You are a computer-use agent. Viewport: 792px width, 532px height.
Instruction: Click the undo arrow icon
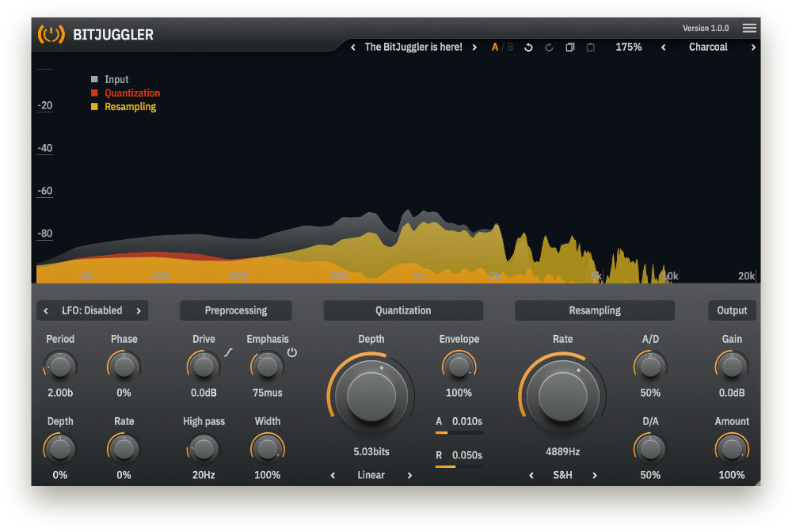[x=528, y=47]
